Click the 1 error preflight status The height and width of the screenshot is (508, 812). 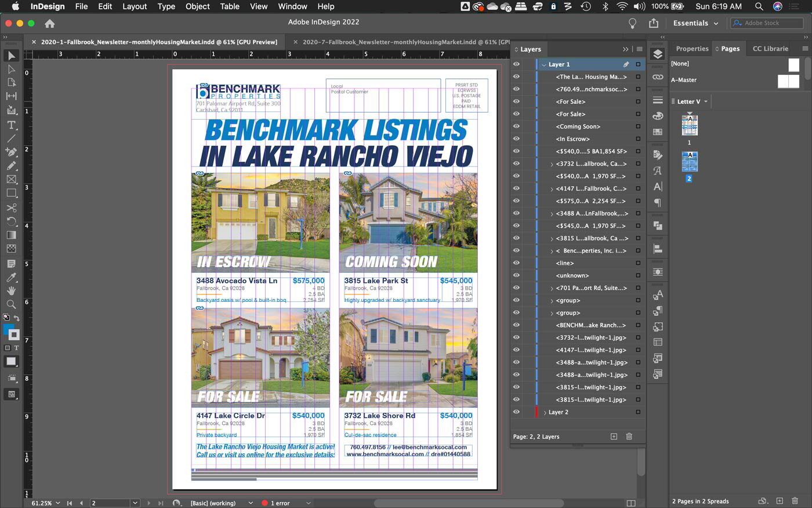pos(275,503)
